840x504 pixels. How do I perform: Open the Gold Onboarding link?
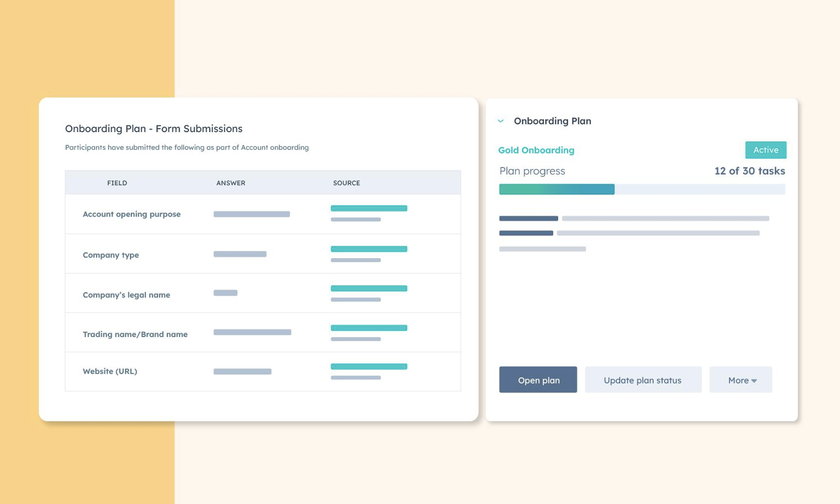[x=536, y=150]
